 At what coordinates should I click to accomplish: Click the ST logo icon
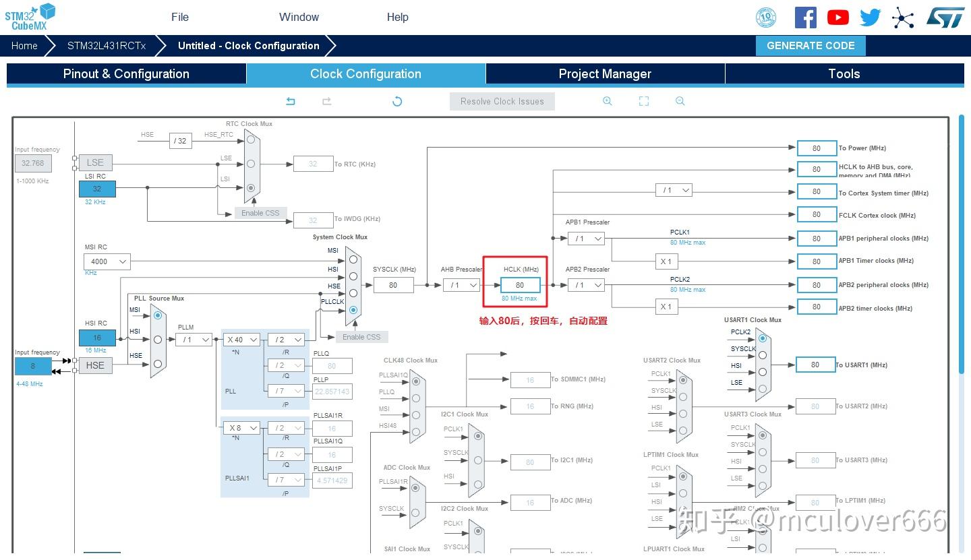(x=945, y=18)
